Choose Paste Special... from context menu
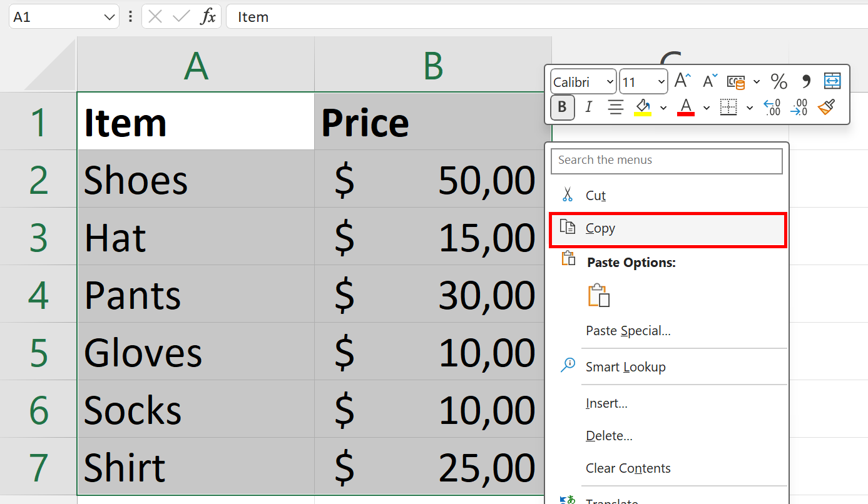The height and width of the screenshot is (504, 868). [666, 331]
